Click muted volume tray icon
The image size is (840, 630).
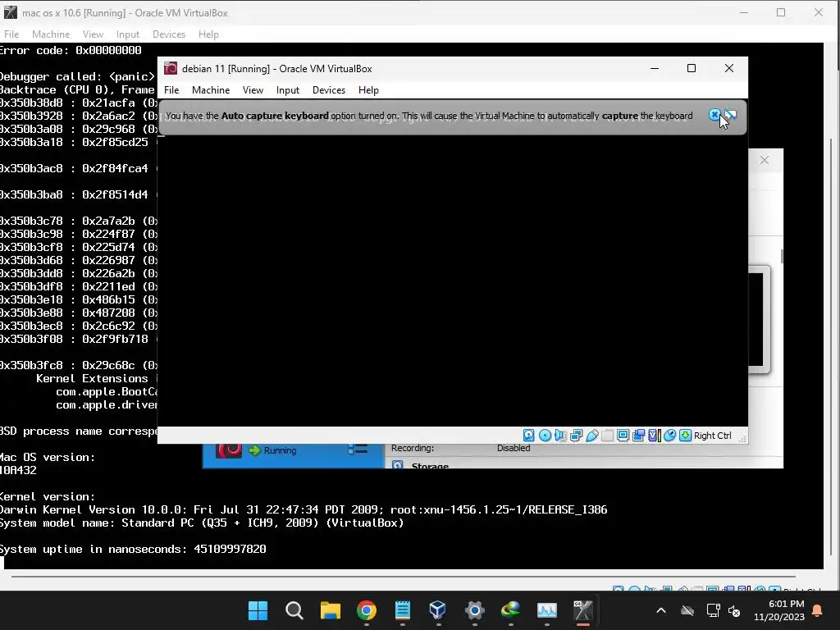pyautogui.click(x=734, y=610)
